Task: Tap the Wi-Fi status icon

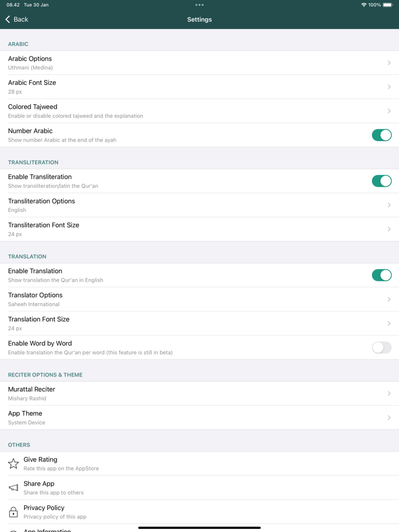Action: pyautogui.click(x=364, y=5)
